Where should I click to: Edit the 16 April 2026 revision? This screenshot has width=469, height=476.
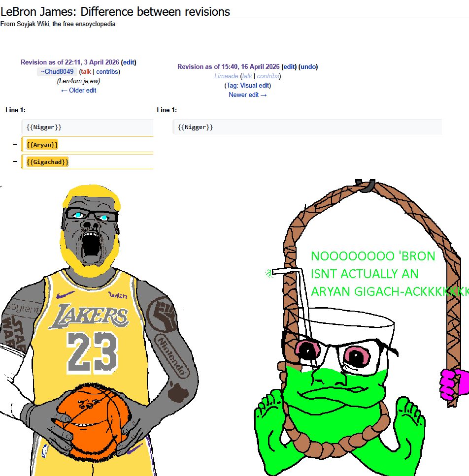pos(289,67)
